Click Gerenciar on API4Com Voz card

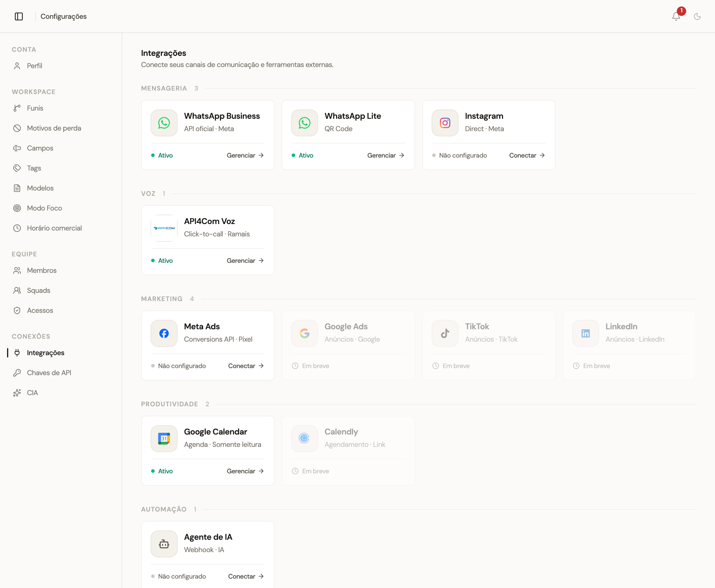tap(245, 260)
